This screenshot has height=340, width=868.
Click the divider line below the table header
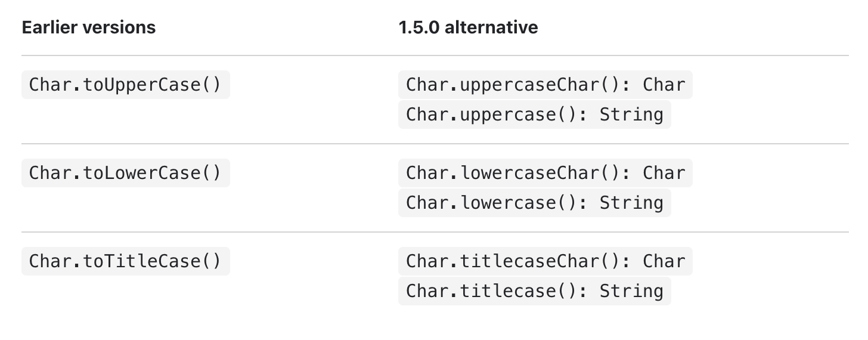click(x=434, y=55)
